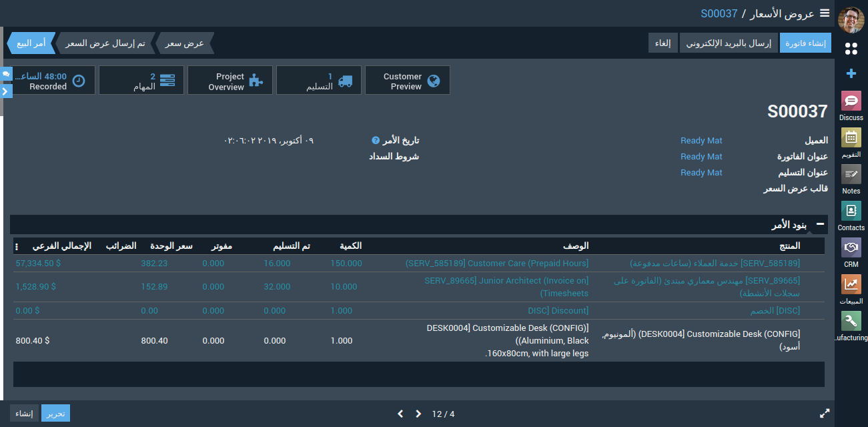
Task: Click the plus icon in sidebar
Action: click(851, 73)
